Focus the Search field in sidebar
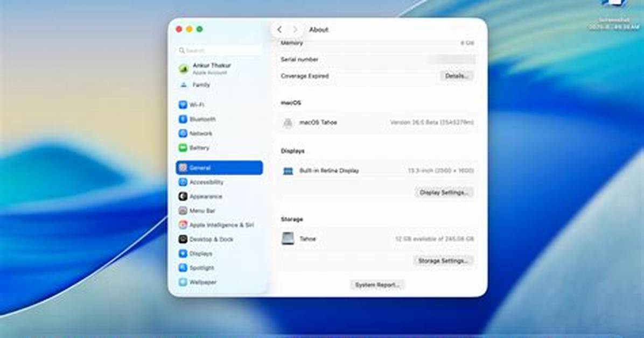 pyautogui.click(x=219, y=51)
